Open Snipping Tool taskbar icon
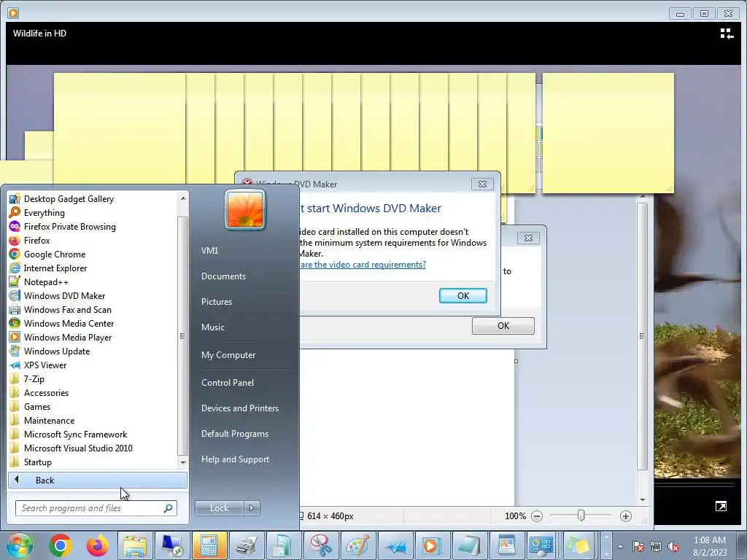The image size is (747, 560). [320, 545]
